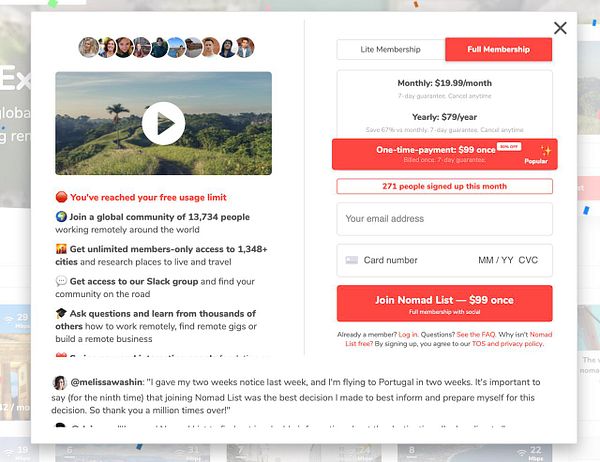Click the first member avatar photo

tap(88, 47)
